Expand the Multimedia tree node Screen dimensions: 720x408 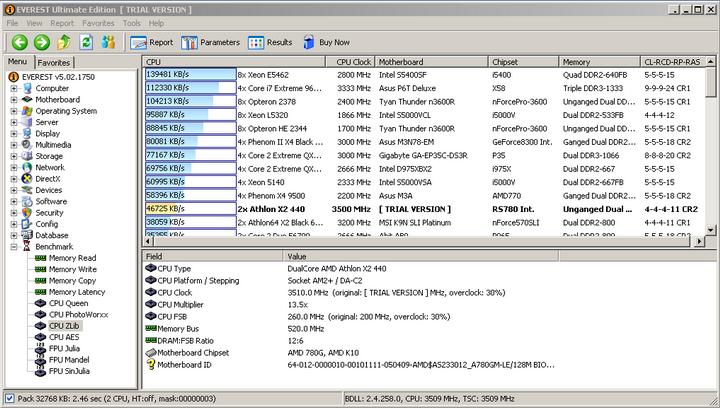click(x=14, y=145)
